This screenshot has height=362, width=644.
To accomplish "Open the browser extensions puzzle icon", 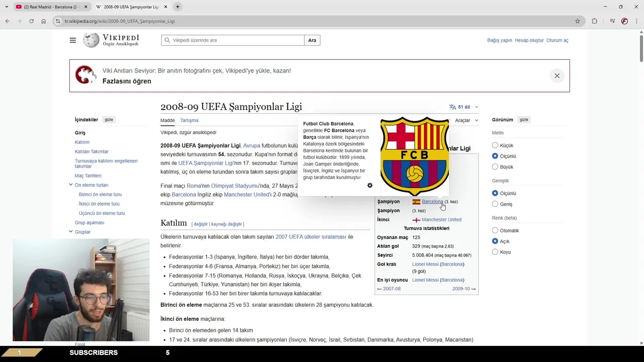I will 595,21.
